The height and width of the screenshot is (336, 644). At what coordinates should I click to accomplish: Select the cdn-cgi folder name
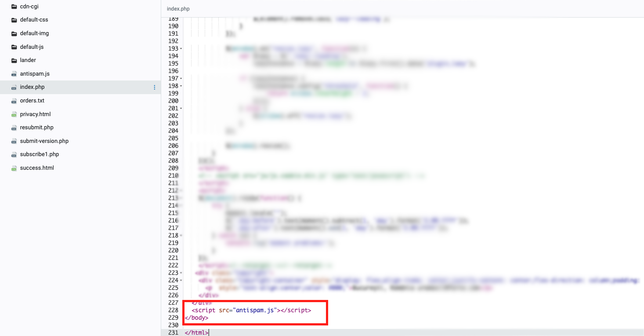29,7
